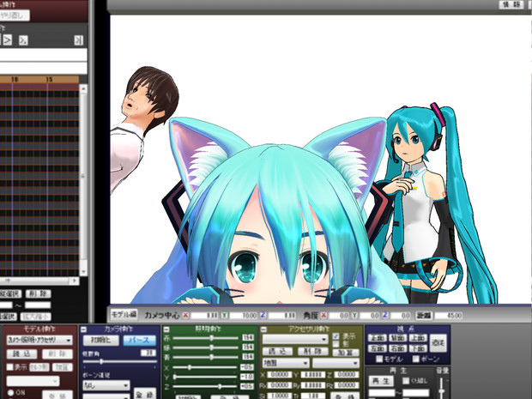
Task: Click the angle Y axis icon
Action: (x=354, y=315)
